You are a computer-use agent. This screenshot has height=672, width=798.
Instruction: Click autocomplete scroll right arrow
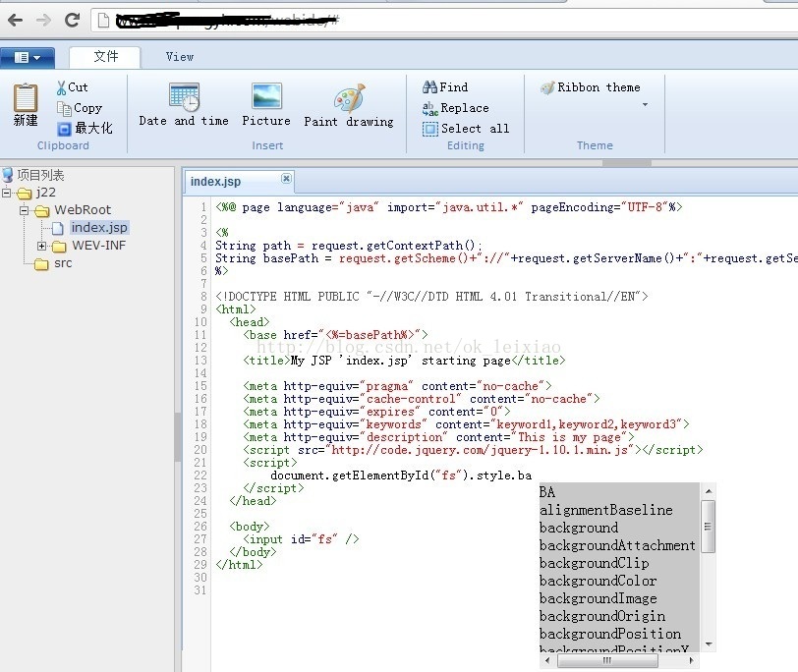pyautogui.click(x=691, y=661)
